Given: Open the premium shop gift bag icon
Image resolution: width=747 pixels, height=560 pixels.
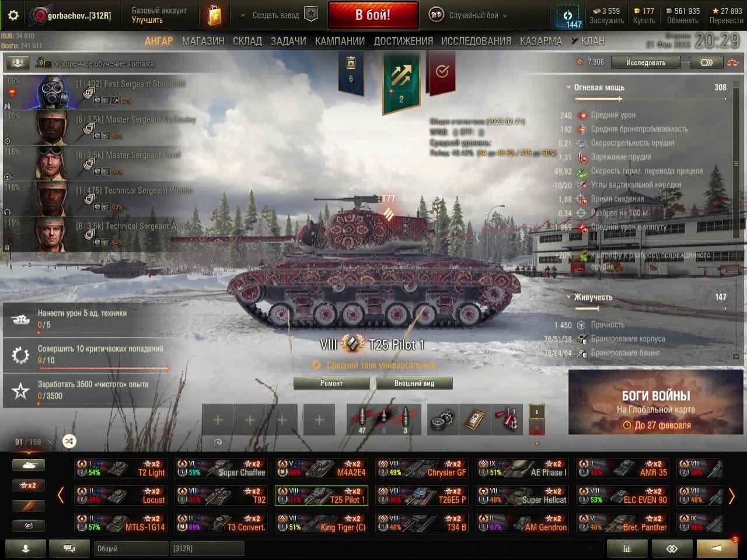Looking at the screenshot, I should coord(215,15).
